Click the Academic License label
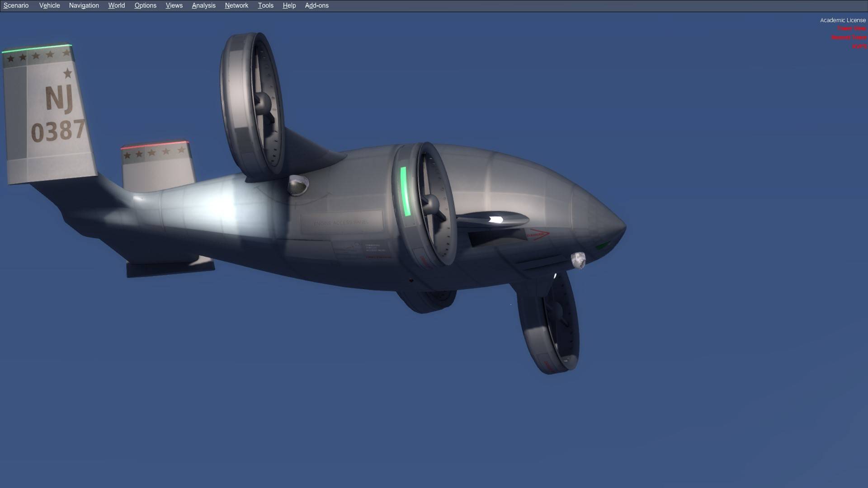The image size is (868, 488). tap(843, 20)
